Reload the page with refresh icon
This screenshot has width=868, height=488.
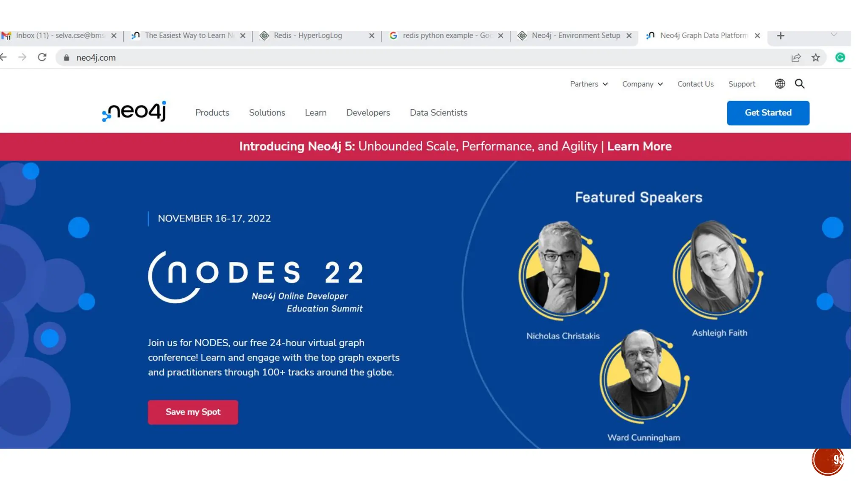[x=42, y=57]
